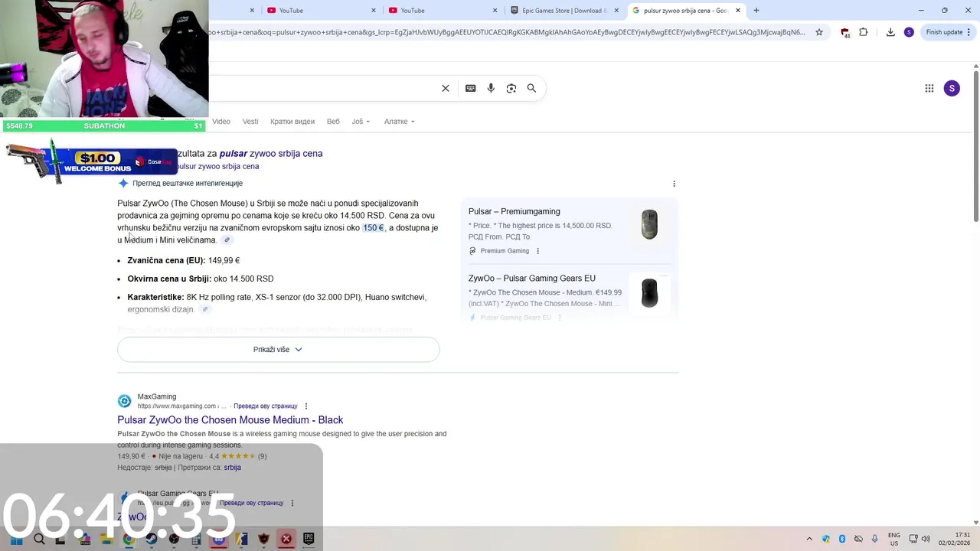The image size is (980, 551).
Task: Show hidden system tray icons
Action: click(x=810, y=539)
